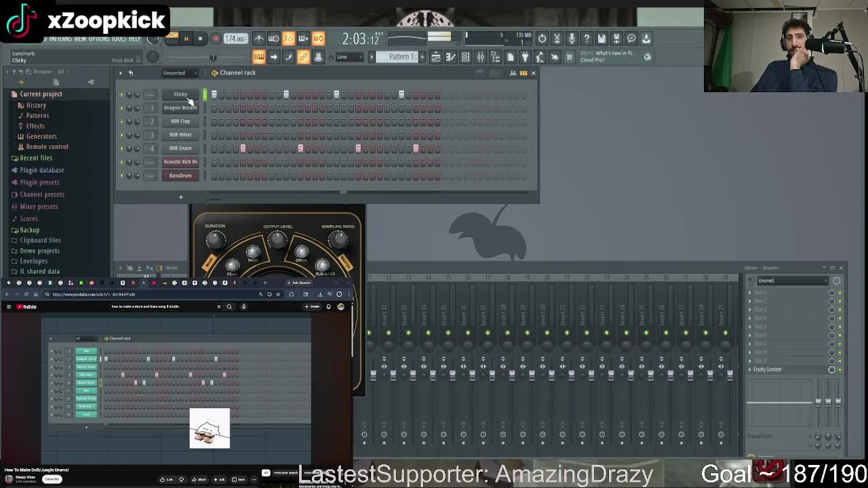Viewport: 868px width, 488px height.
Task: Open the help question mark icon
Action: click(587, 39)
